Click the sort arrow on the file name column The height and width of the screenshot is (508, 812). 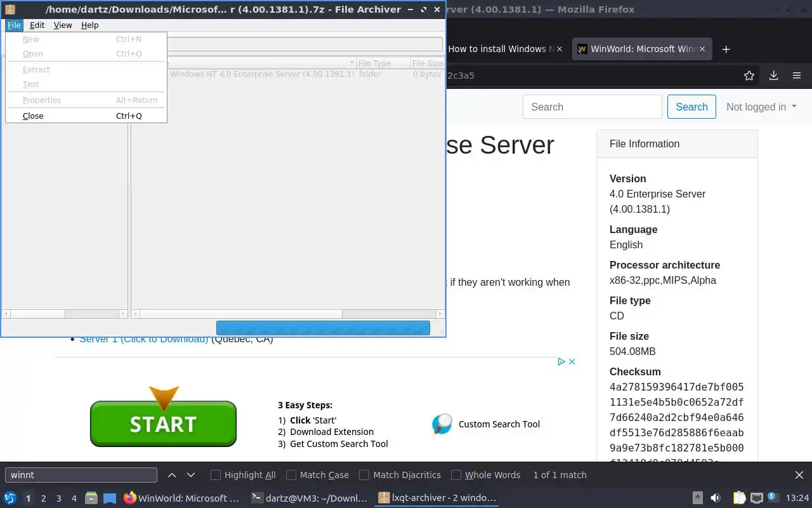352,63
